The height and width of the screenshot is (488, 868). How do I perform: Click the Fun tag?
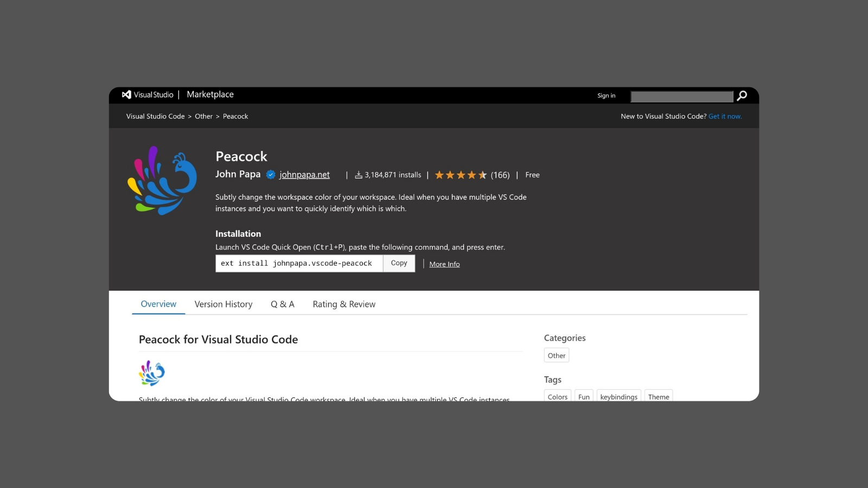click(x=584, y=396)
